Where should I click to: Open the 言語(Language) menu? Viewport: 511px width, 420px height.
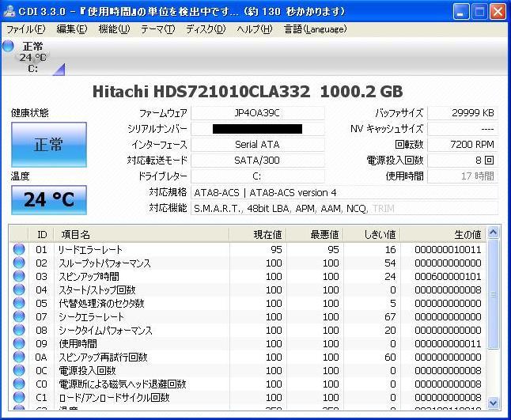click(x=315, y=29)
